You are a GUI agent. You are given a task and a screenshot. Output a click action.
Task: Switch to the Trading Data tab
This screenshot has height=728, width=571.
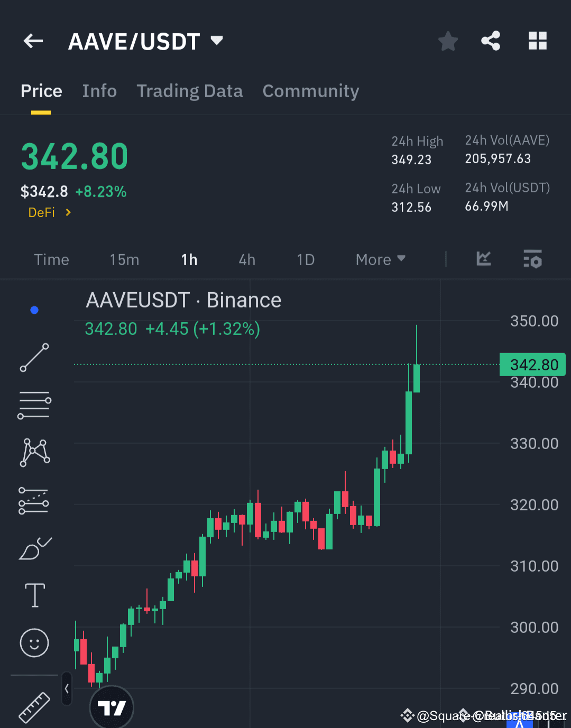coord(189,91)
